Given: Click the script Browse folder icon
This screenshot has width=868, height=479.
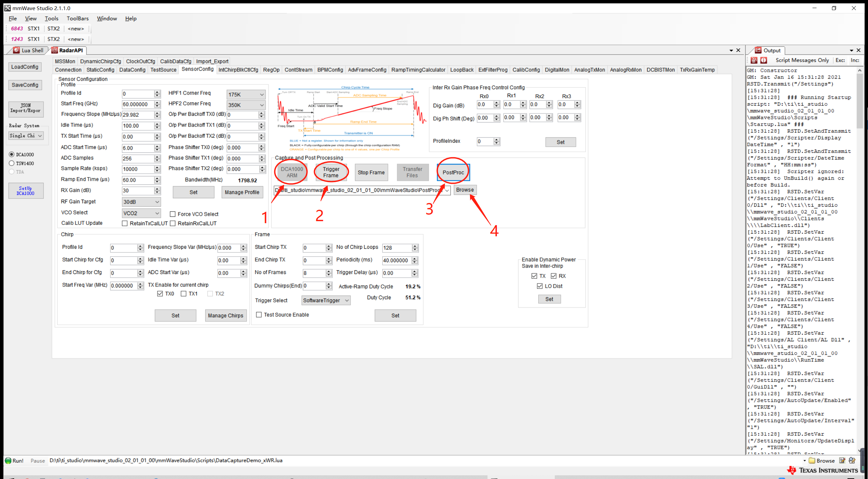Looking at the screenshot, I should (812, 460).
